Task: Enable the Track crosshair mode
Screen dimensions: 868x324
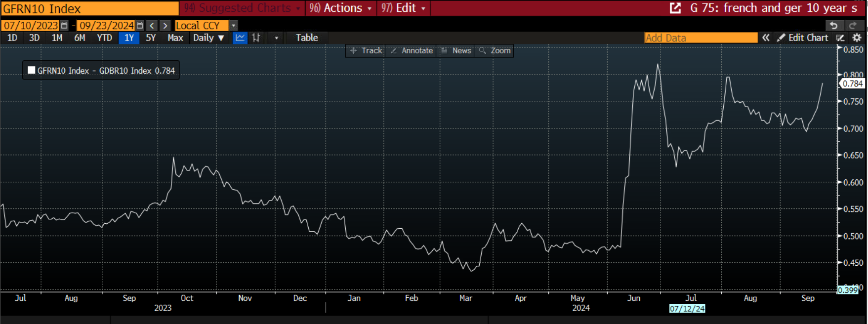Action: 366,50
